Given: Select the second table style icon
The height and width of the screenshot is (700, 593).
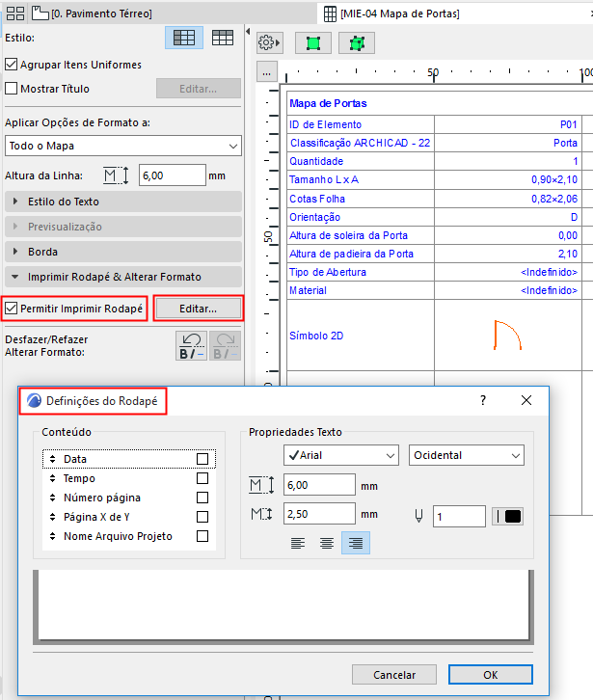Looking at the screenshot, I should click(223, 38).
